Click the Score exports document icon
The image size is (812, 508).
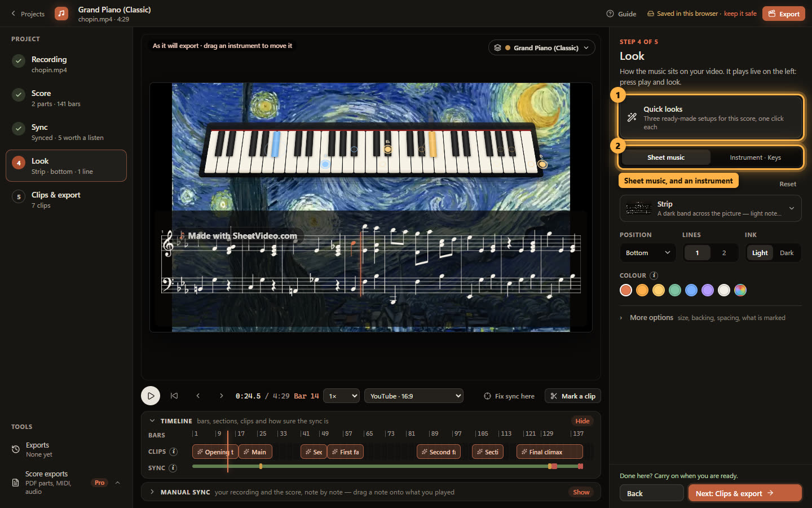tap(16, 483)
